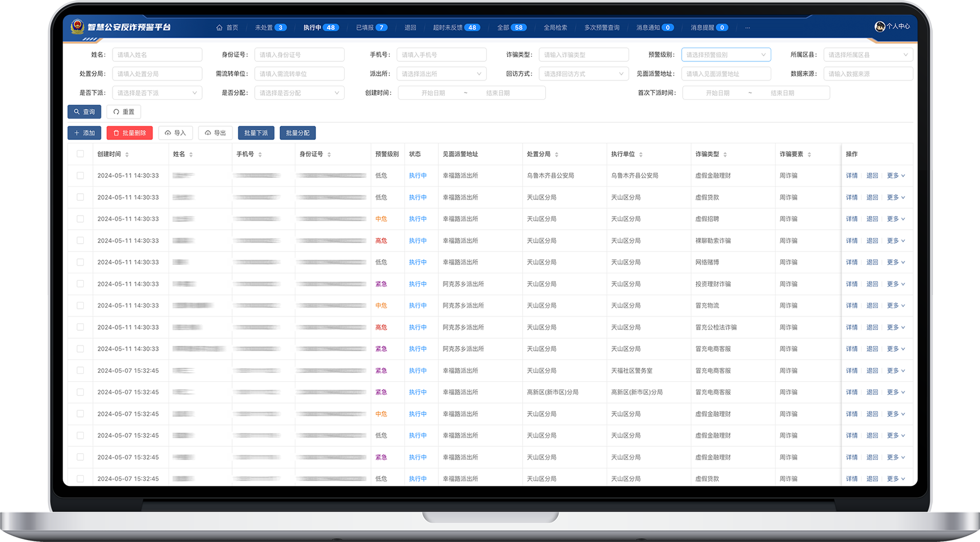This screenshot has height=542, width=980.
Task: Click the platform police badge logo
Action: point(77,27)
